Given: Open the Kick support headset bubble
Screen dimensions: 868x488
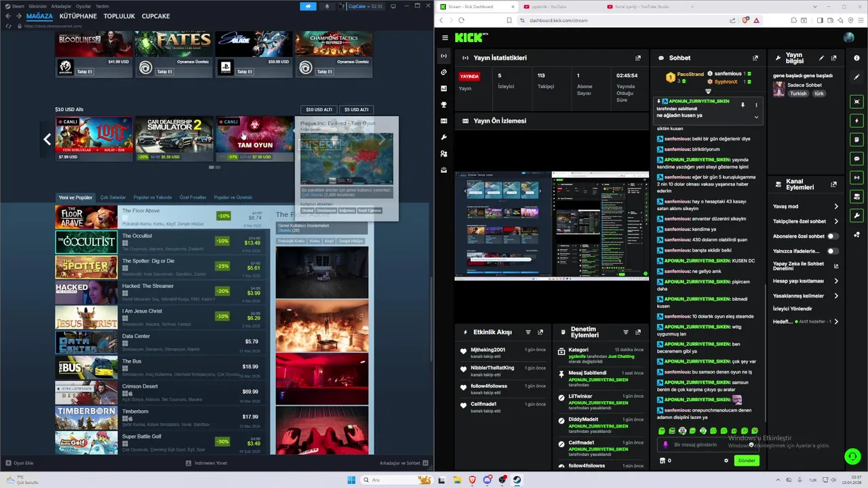Looking at the screenshot, I should (x=852, y=456).
